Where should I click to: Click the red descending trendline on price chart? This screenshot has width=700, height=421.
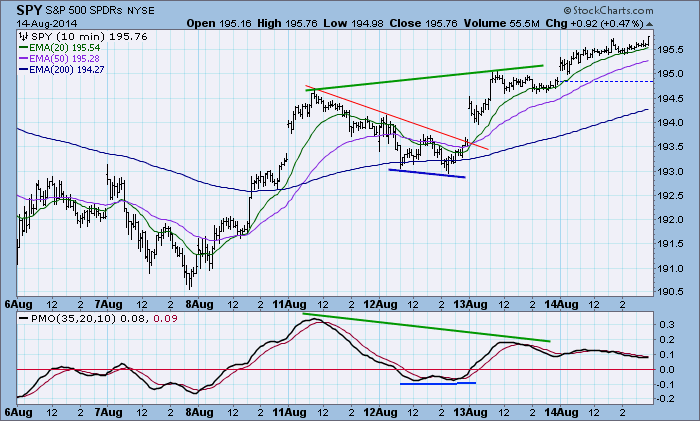(x=397, y=117)
